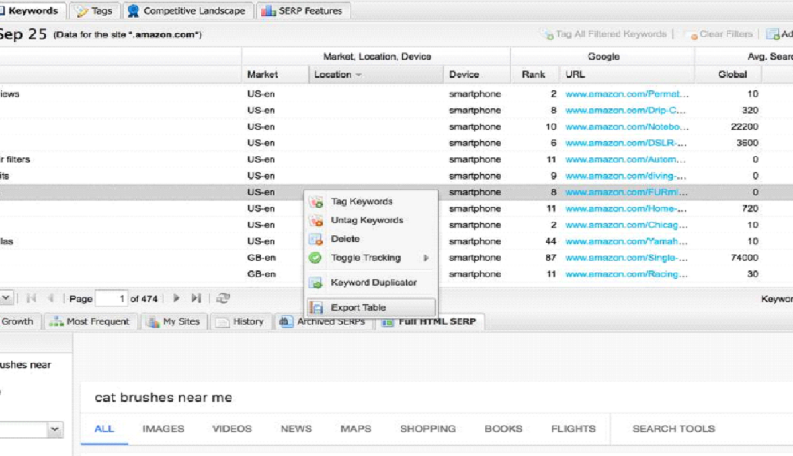Open www.amazon.com/Autom... link
This screenshot has height=456, width=793.
coord(626,160)
